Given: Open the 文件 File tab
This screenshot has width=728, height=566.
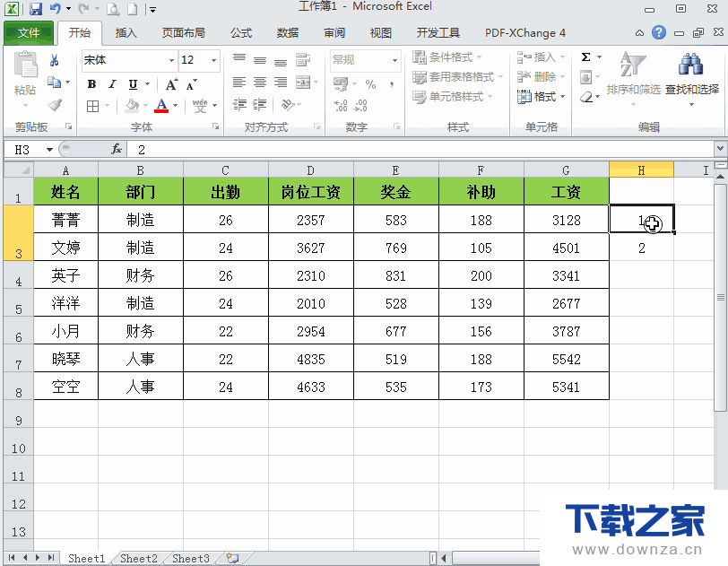Looking at the screenshot, I should pos(29,33).
